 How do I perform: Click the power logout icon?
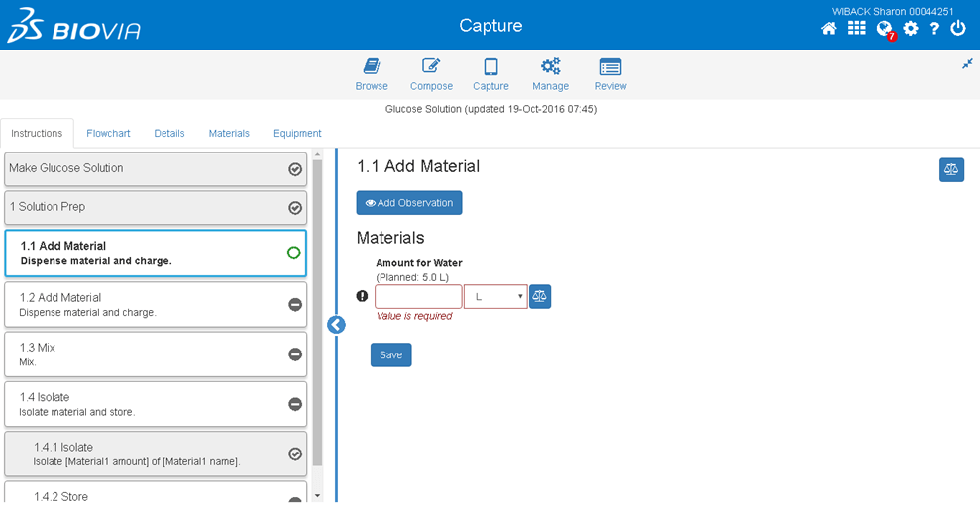958,29
